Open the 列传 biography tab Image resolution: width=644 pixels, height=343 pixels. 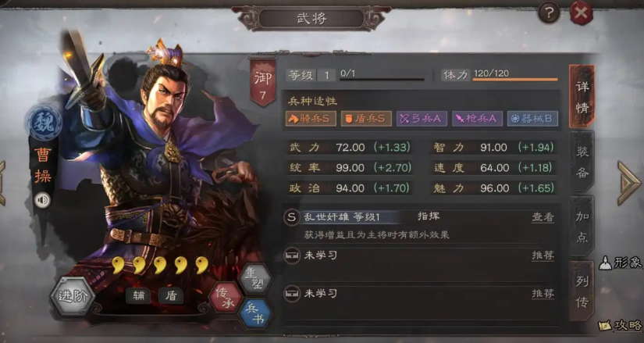(582, 291)
